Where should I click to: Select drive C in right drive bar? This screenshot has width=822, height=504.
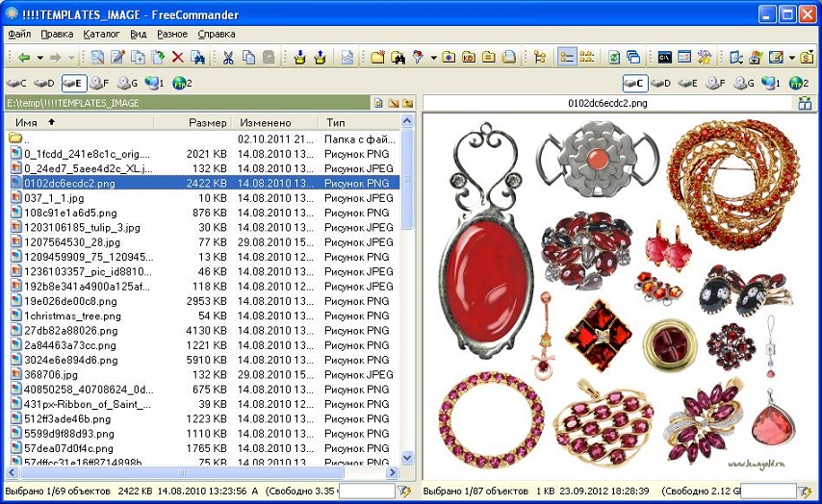point(635,83)
